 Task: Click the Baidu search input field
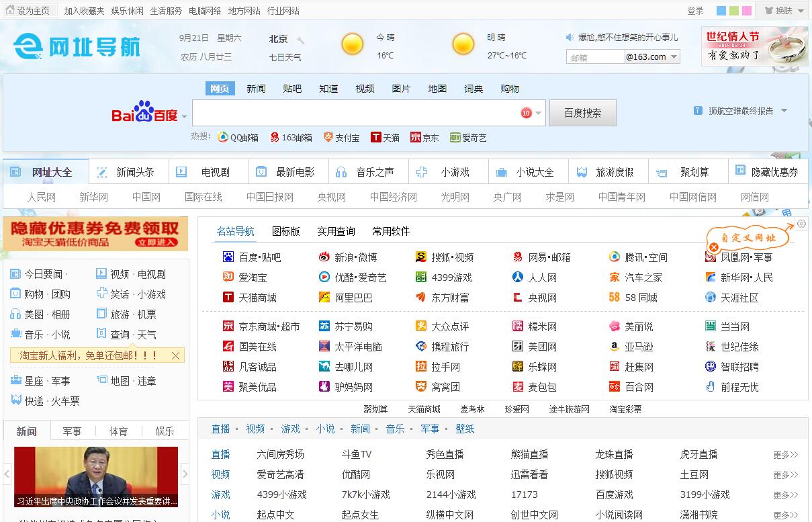point(356,113)
